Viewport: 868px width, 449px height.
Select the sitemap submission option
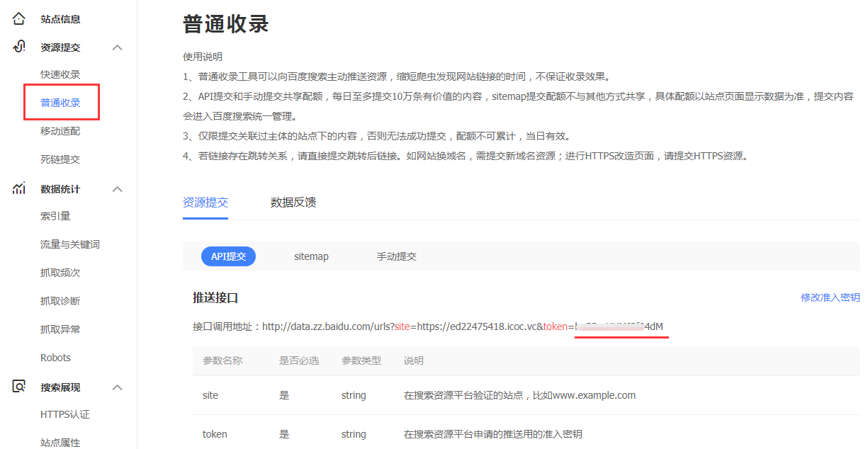(x=312, y=256)
